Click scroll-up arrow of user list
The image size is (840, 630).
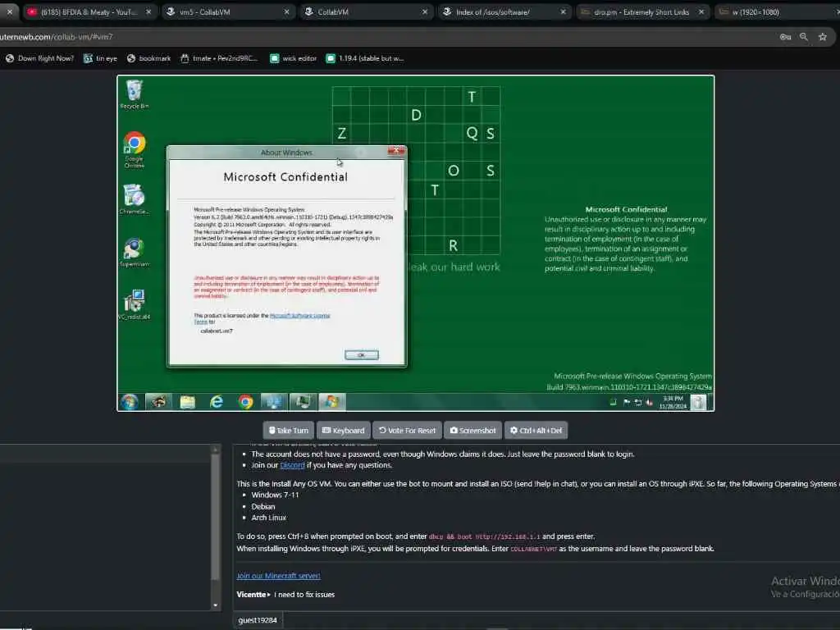click(x=216, y=450)
